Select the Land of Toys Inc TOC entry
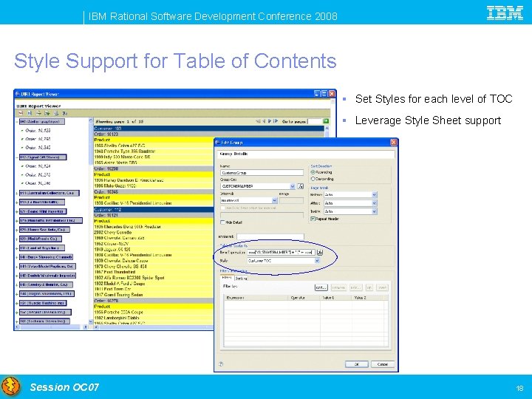The height and width of the screenshot is (399, 532). tap(42, 248)
